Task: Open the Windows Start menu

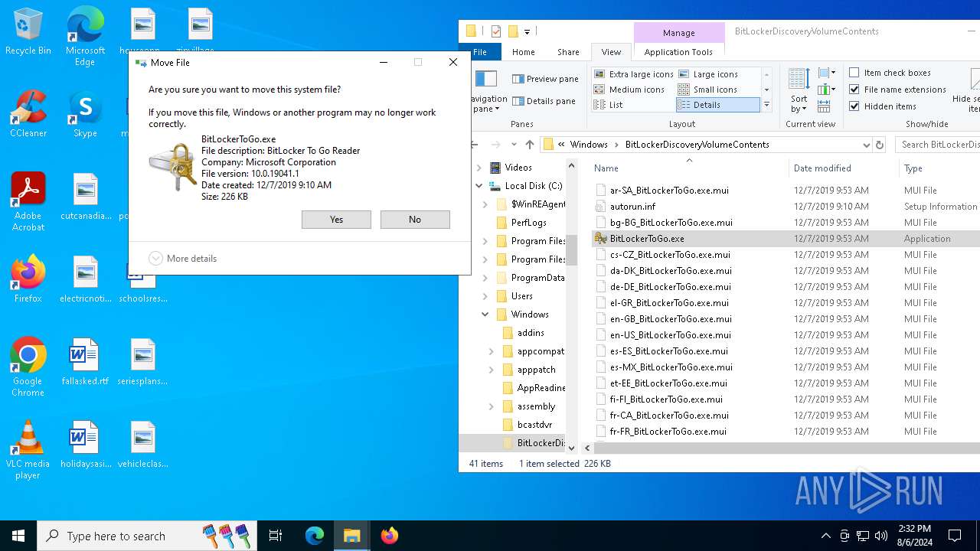Action: coord(18,536)
